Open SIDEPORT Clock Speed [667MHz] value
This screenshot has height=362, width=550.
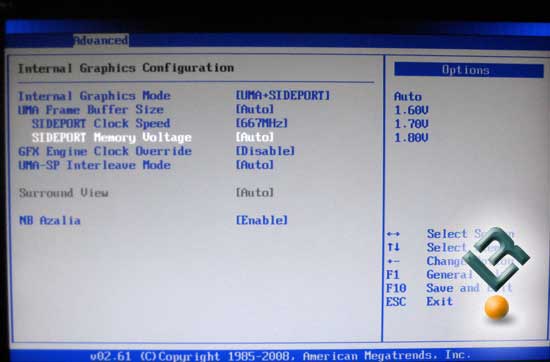pos(262,123)
